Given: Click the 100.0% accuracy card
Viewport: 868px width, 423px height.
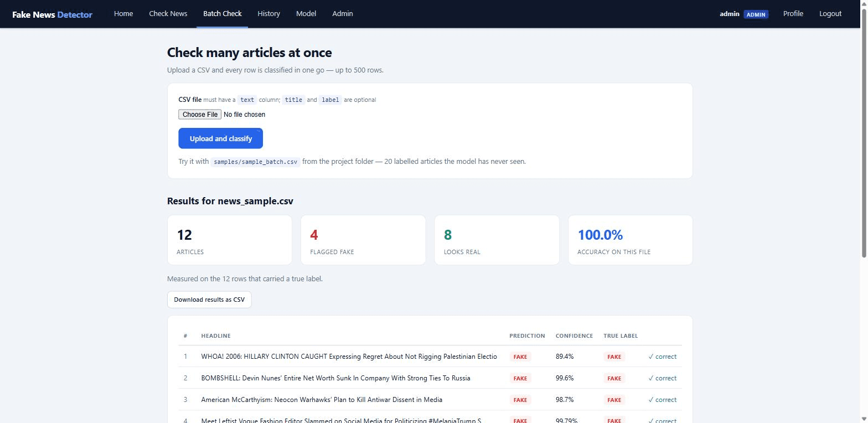Looking at the screenshot, I should click(631, 240).
